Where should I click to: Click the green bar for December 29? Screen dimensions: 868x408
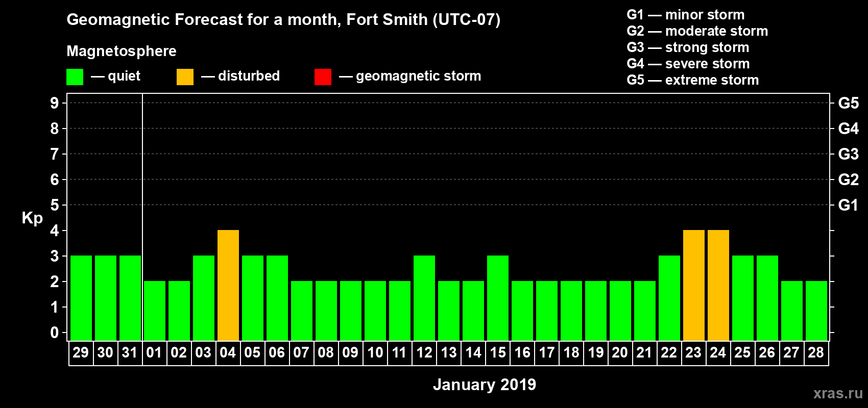point(81,298)
